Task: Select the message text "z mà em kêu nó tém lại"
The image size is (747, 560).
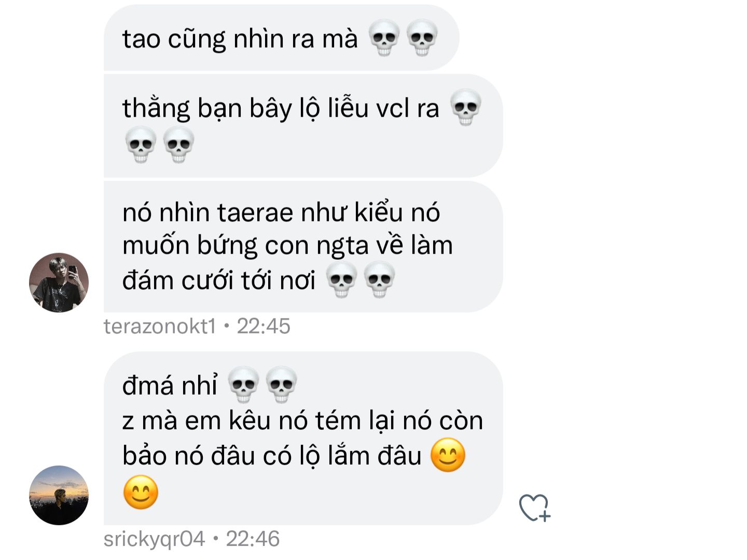Action: tap(259, 421)
